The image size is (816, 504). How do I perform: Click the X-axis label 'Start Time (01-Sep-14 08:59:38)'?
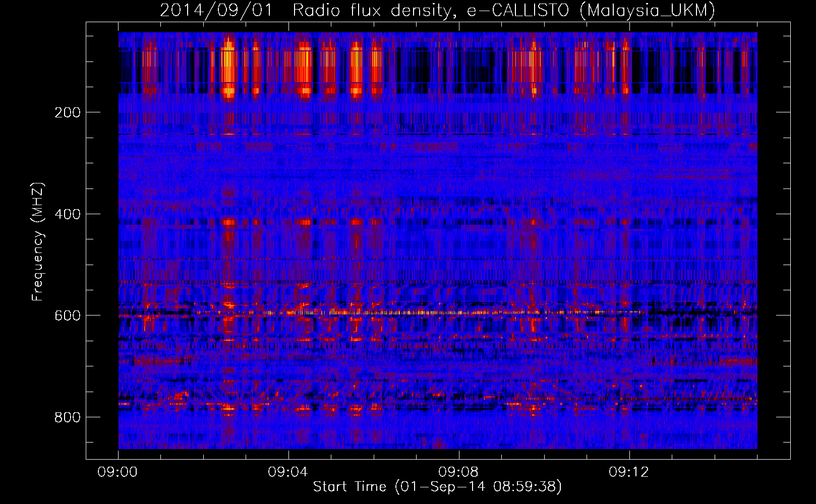tap(437, 487)
